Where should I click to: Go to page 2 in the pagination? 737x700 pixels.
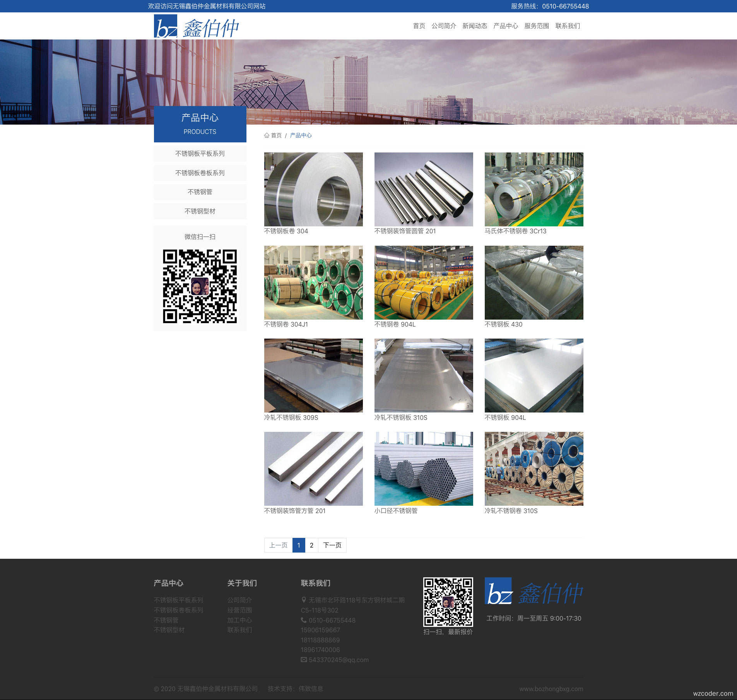coord(311,545)
